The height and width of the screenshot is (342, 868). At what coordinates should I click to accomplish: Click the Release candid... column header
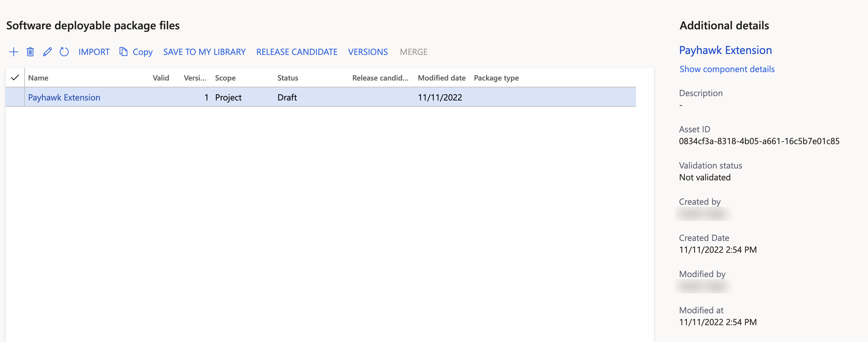coord(380,78)
